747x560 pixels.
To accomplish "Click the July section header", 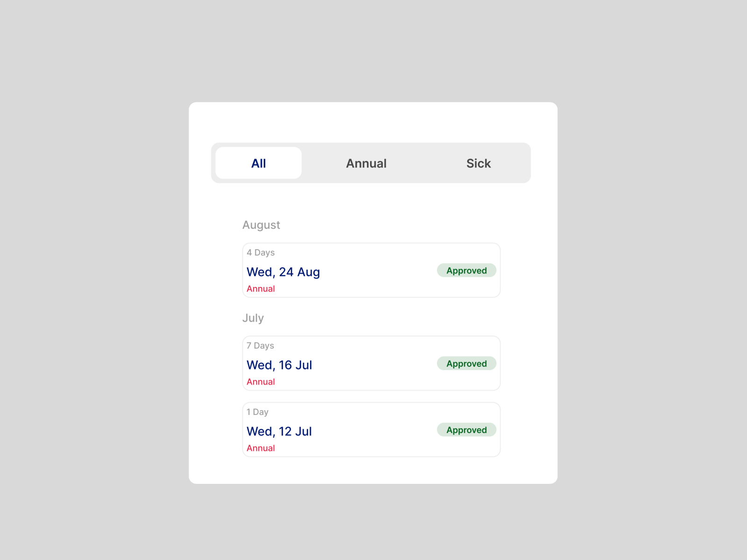I will coord(253,318).
